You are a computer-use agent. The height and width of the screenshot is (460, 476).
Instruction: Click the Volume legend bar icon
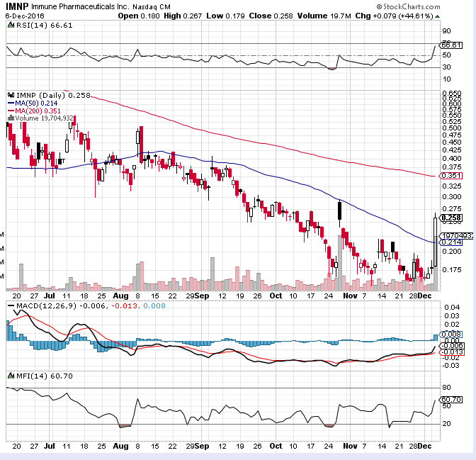(9, 118)
